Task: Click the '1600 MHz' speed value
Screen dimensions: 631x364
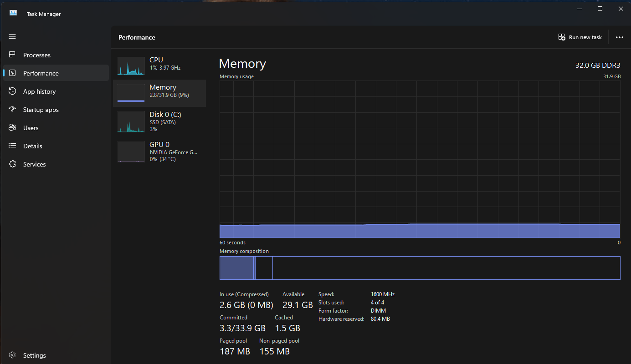Action: pyautogui.click(x=383, y=294)
